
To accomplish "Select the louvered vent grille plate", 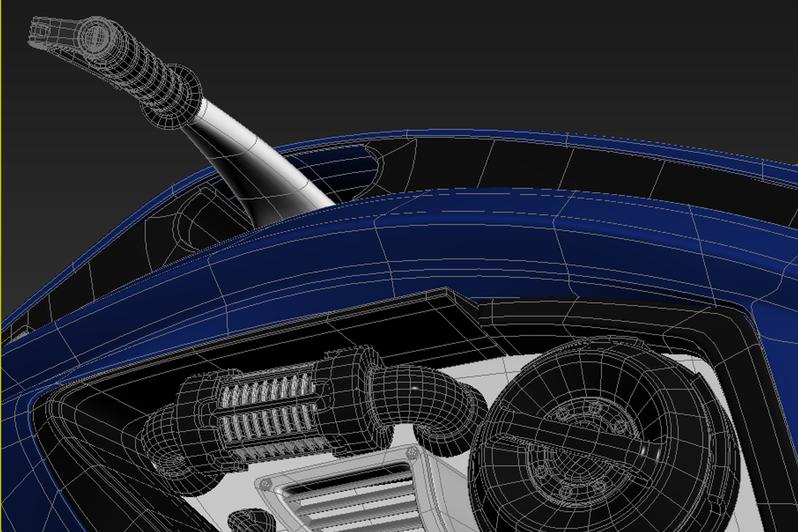I will (362, 493).
